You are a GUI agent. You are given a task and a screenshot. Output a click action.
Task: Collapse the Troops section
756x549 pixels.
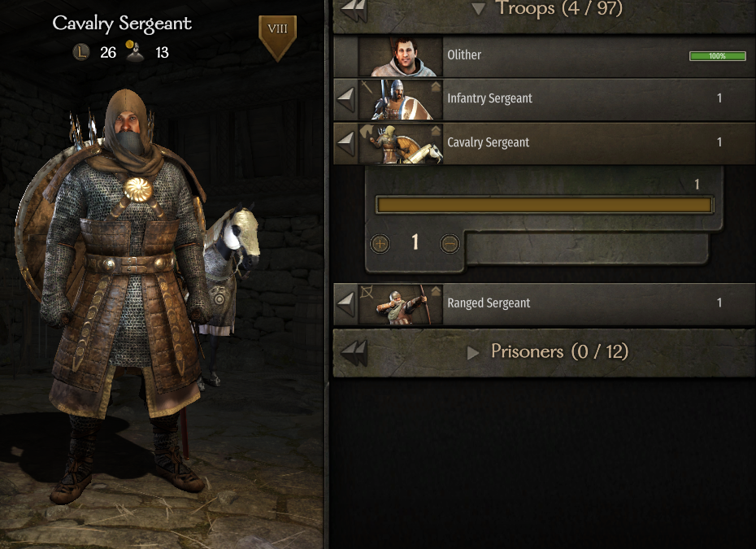[x=478, y=9]
